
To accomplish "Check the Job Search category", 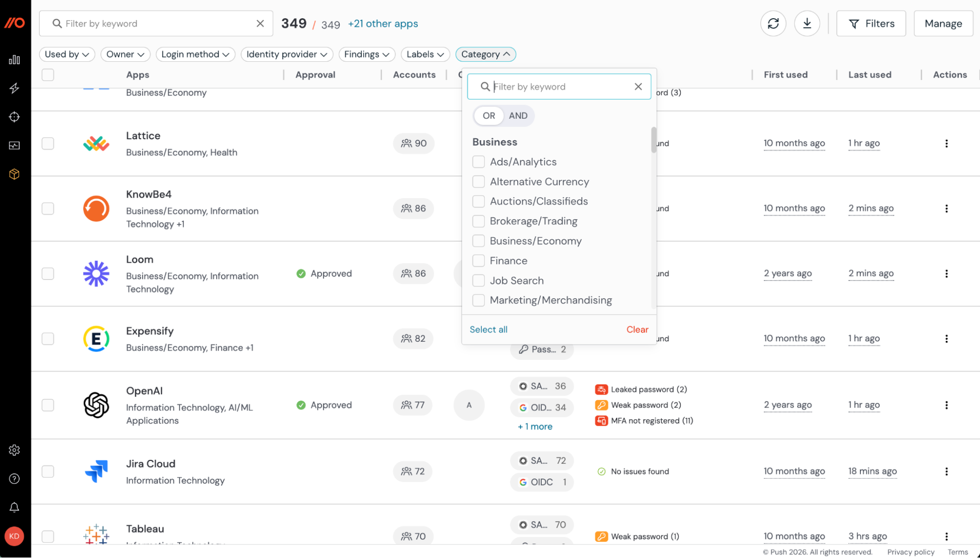I will [x=478, y=281].
